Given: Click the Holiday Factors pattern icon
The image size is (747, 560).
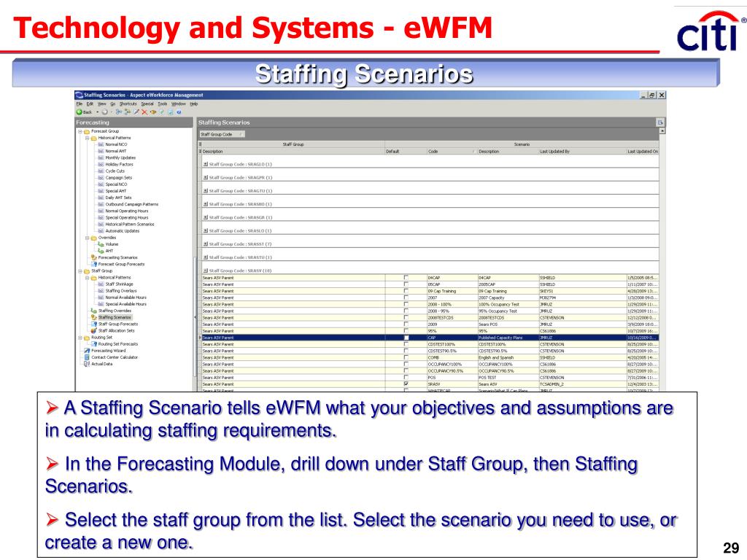Looking at the screenshot, I should (101, 164).
